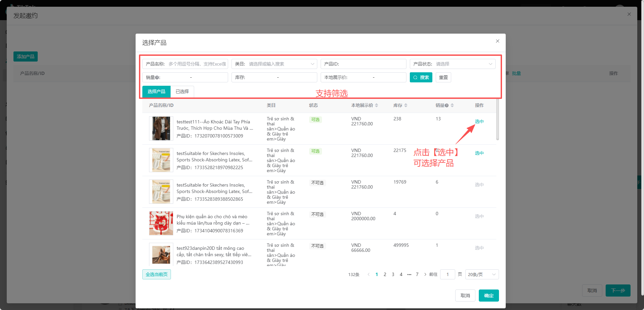Click the 产品ID input field
Viewport: 644px width, 310px height.
point(367,64)
